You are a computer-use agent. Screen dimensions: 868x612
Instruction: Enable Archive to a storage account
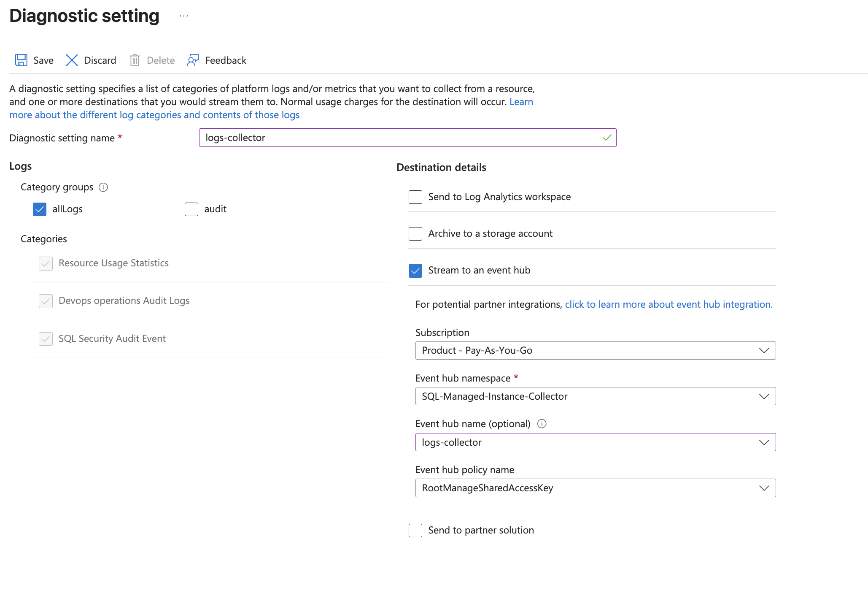[415, 234]
